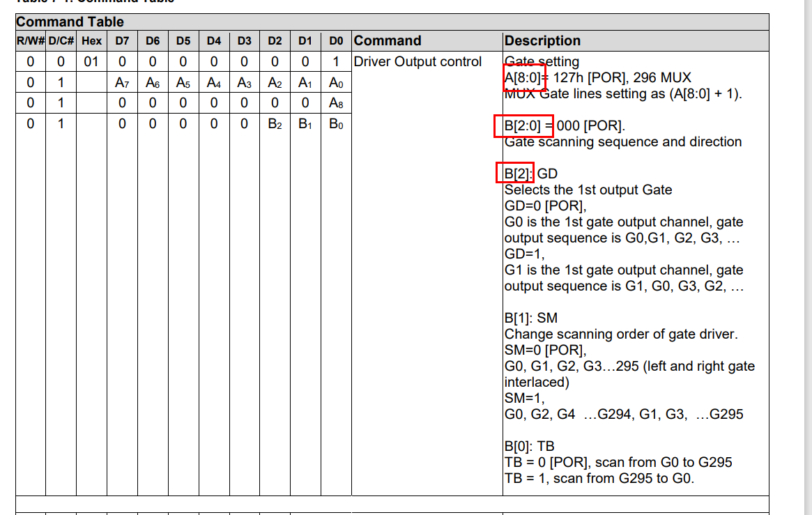
Task: Click the "B1" bit cell
Action: [x=305, y=124]
